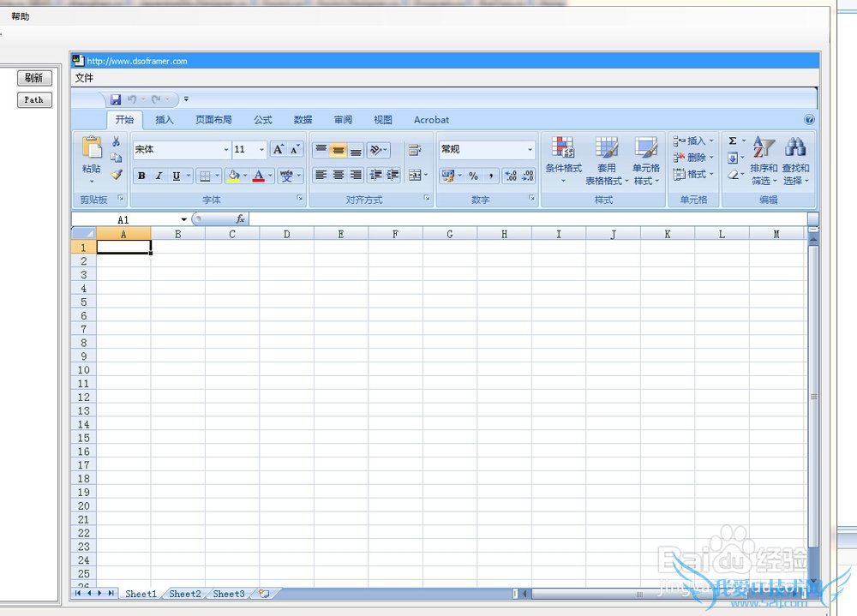Click the Path button
This screenshot has width=857, height=616.
coord(34,100)
